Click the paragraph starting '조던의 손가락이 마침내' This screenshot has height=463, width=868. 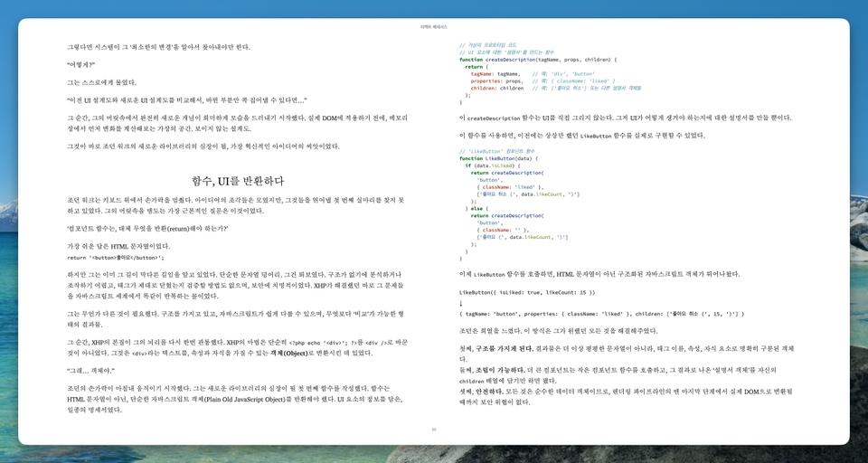pyautogui.click(x=236, y=399)
